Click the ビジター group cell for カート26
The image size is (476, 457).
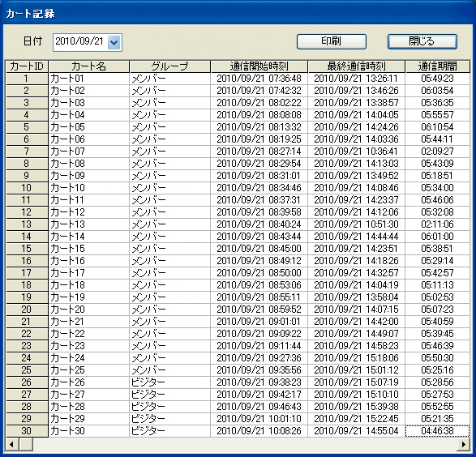coord(170,382)
